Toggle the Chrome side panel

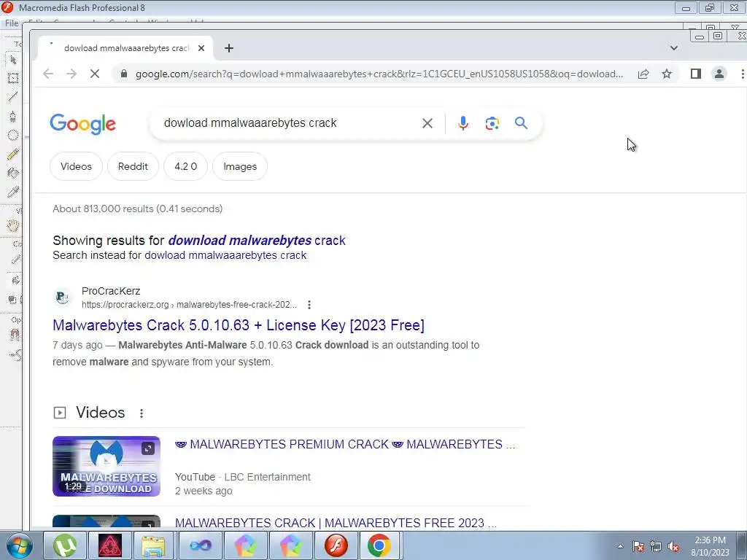coord(695,74)
